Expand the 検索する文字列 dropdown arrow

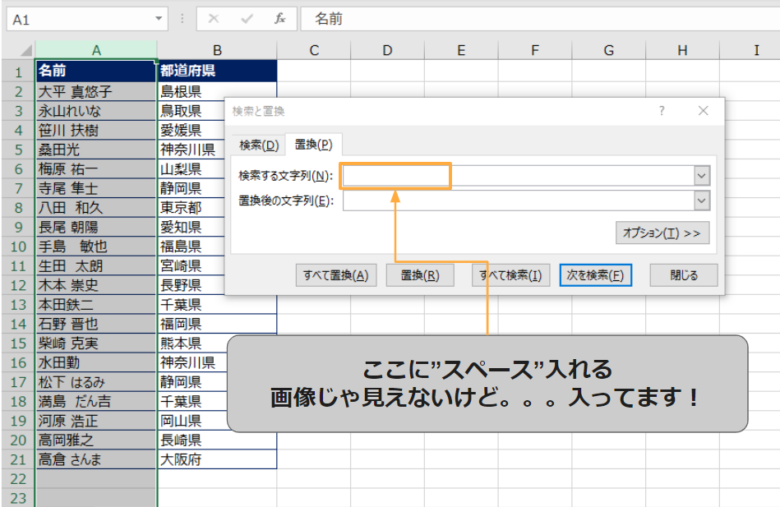tap(701, 176)
